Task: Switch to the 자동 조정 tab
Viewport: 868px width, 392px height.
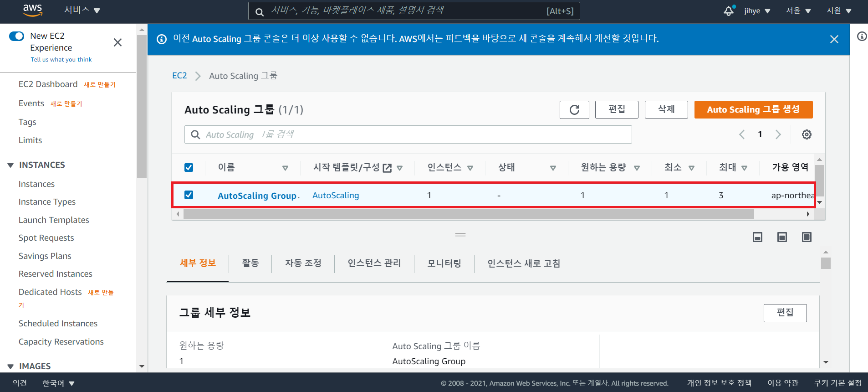Action: pos(303,263)
